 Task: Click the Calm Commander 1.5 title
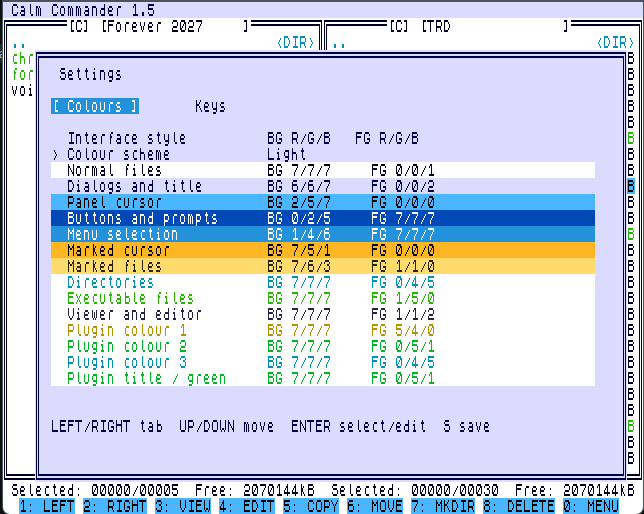coord(83,10)
